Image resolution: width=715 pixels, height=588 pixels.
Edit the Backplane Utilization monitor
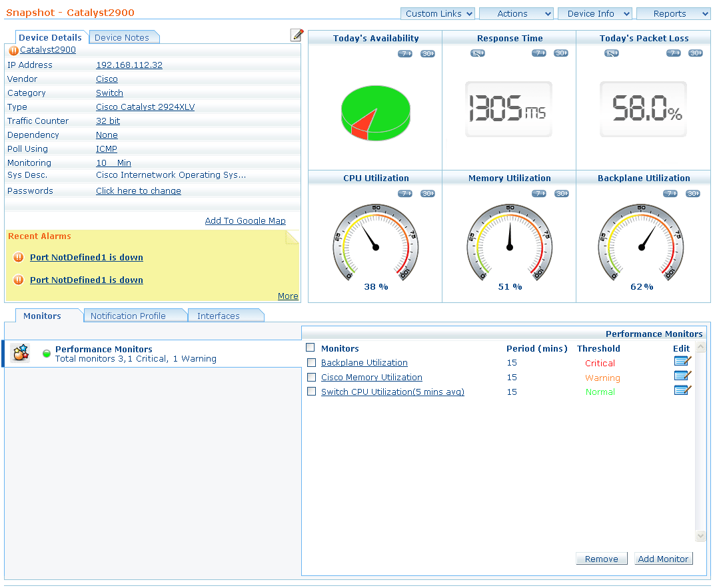682,361
